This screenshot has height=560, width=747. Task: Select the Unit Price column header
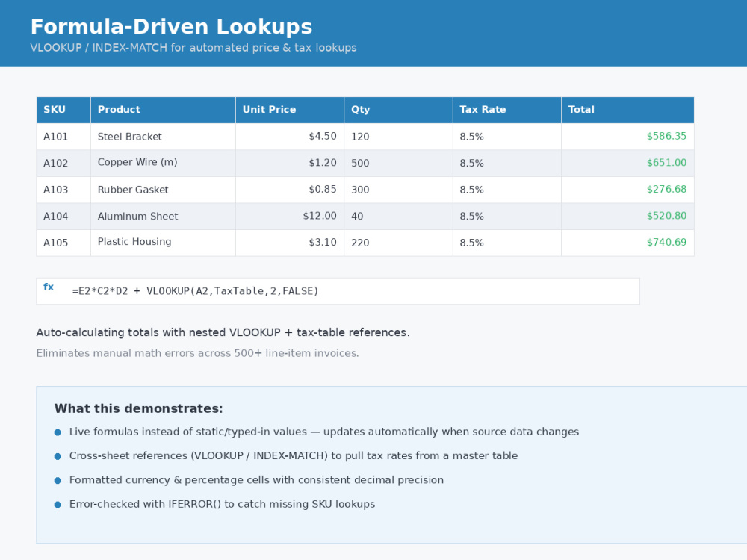[x=290, y=110]
